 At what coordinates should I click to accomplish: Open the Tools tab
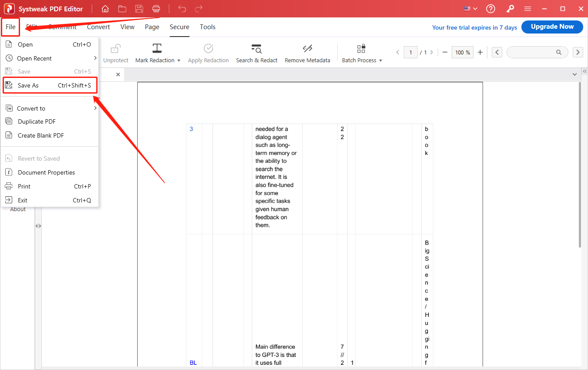[x=208, y=27]
